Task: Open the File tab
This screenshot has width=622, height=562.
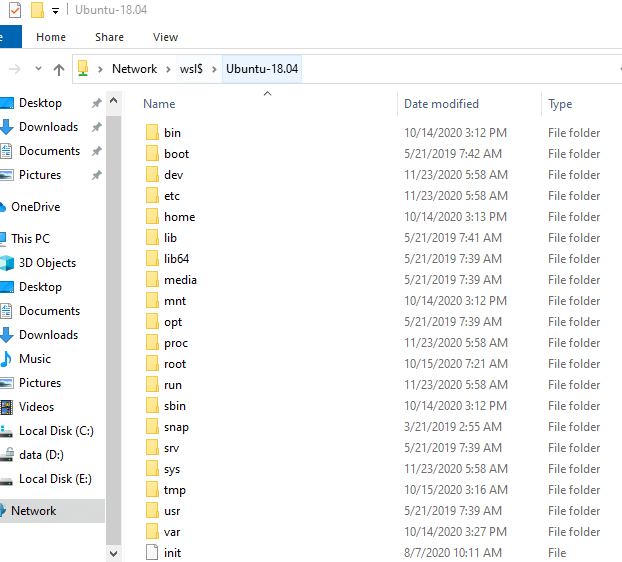Action: [11, 36]
